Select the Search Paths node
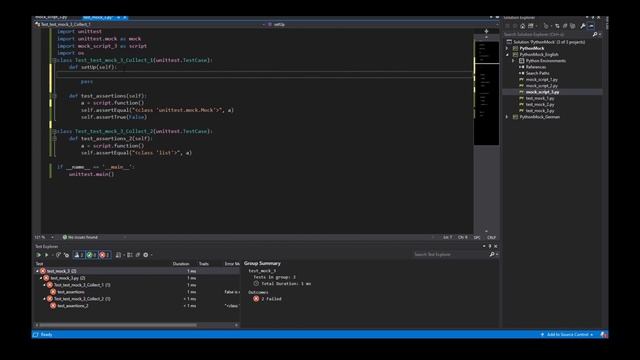The image size is (640, 360). (537, 73)
